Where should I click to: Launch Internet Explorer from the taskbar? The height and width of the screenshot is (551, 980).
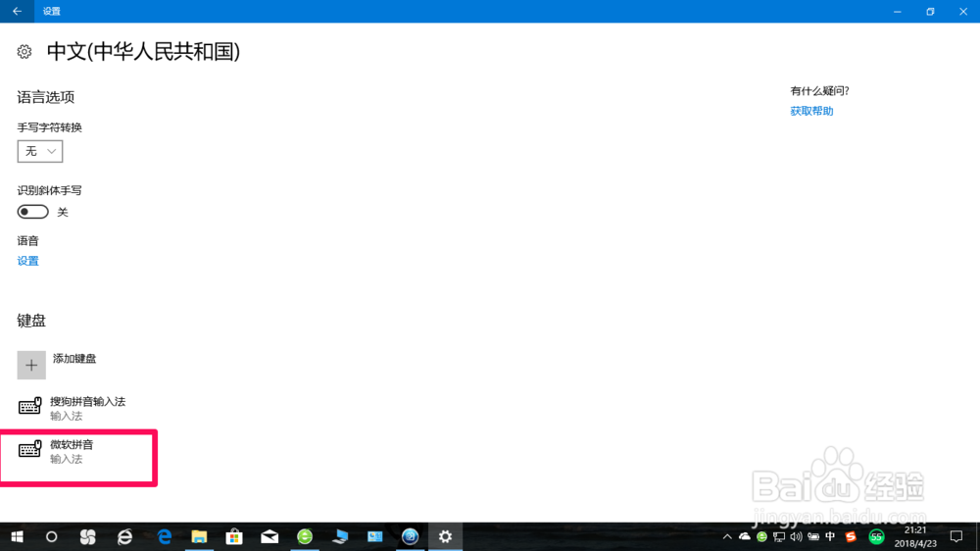click(124, 536)
